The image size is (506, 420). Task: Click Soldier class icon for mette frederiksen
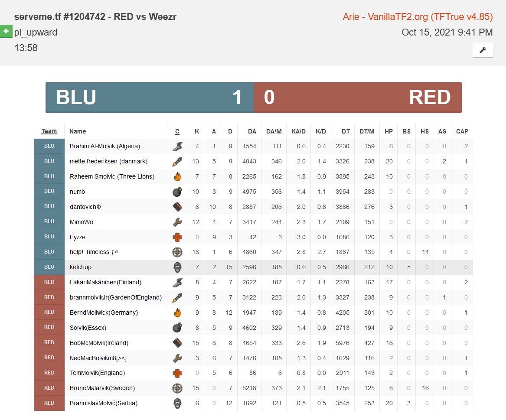click(x=177, y=162)
